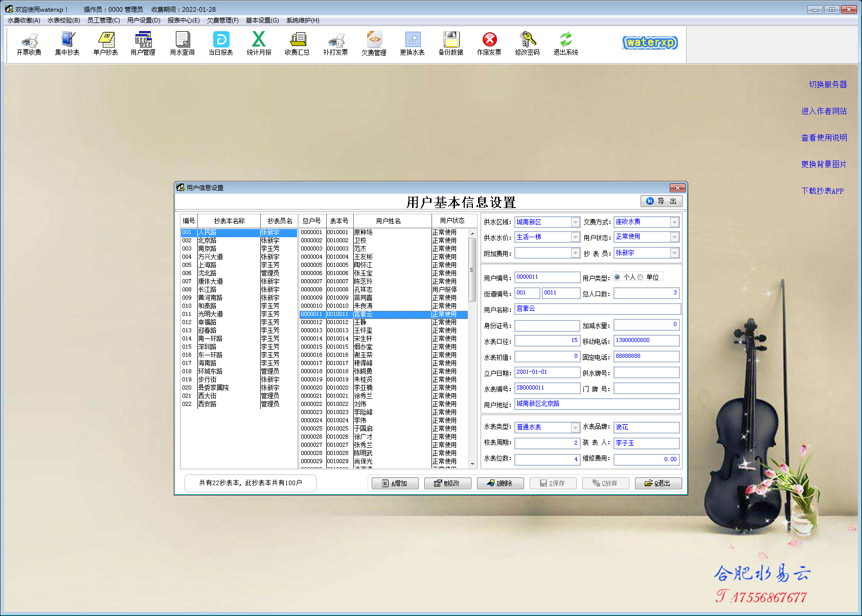This screenshot has height=616, width=862.
Task: Click the 备份数据 backup icon
Action: 450,43
